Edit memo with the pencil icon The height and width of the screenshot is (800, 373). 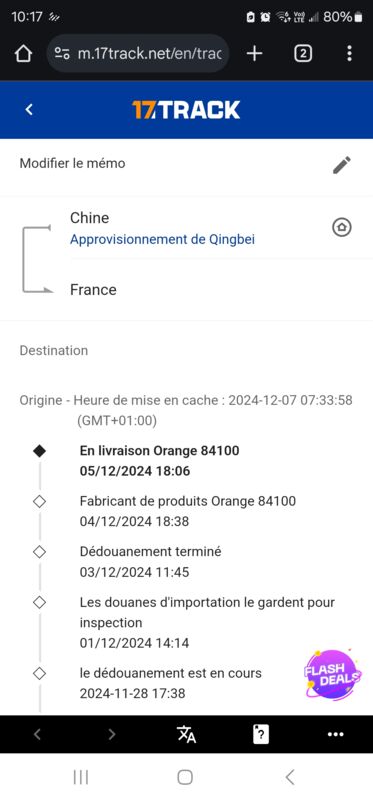[x=342, y=165]
